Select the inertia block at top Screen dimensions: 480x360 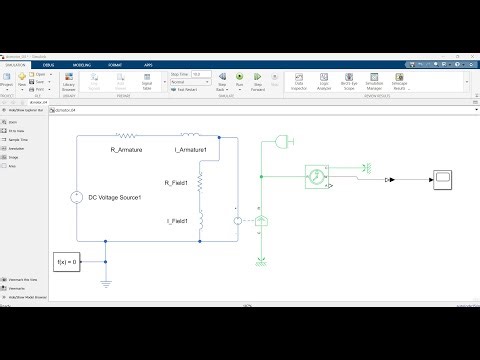(284, 142)
